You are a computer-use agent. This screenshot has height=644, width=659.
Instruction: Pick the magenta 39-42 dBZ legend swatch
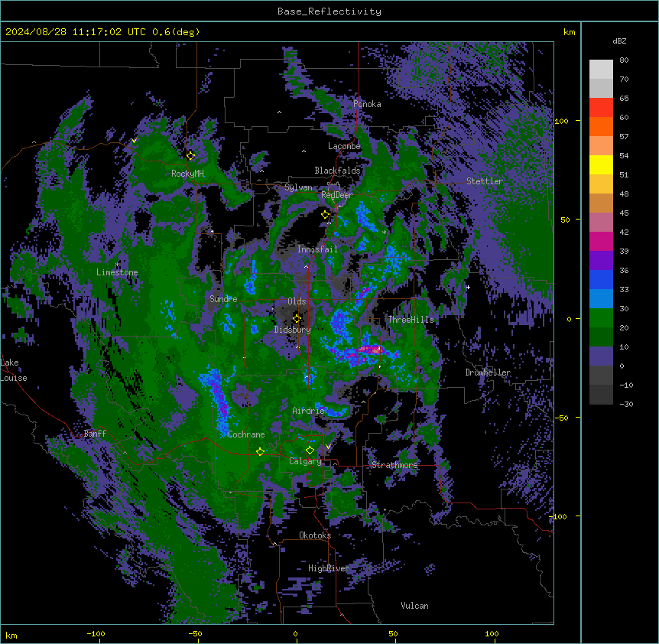click(x=601, y=241)
